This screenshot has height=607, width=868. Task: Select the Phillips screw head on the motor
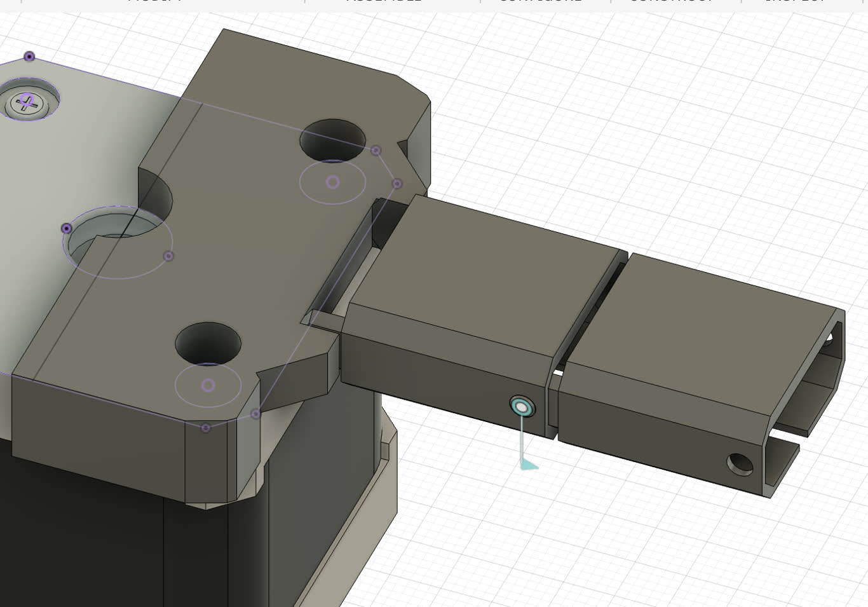(26, 104)
